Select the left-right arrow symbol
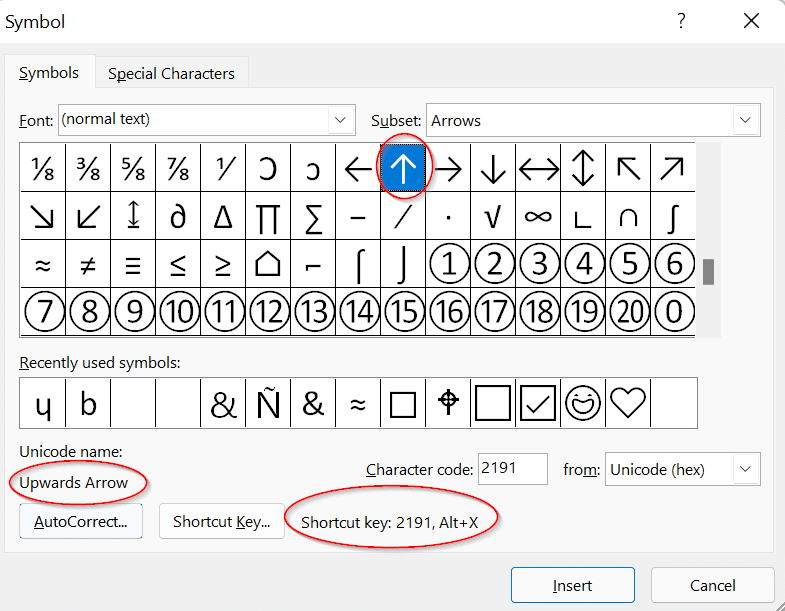This screenshot has height=611, width=785. point(538,168)
